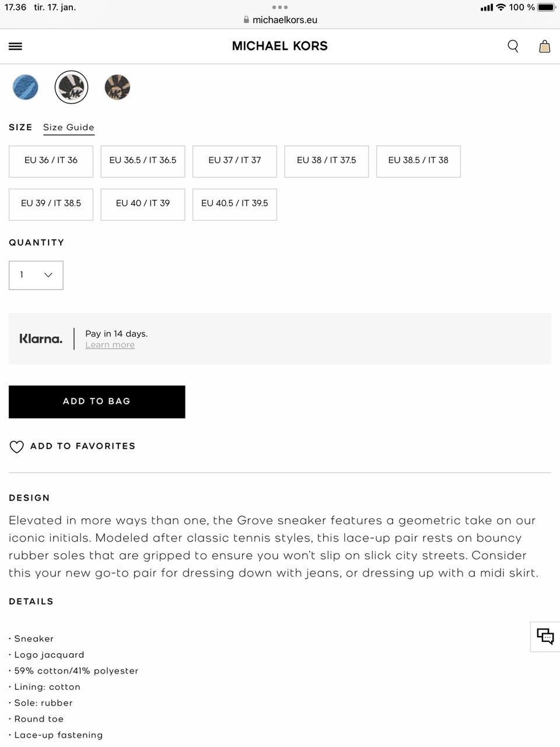Pick size EU 38.5 / IT 38
560x747 pixels.
pos(418,160)
